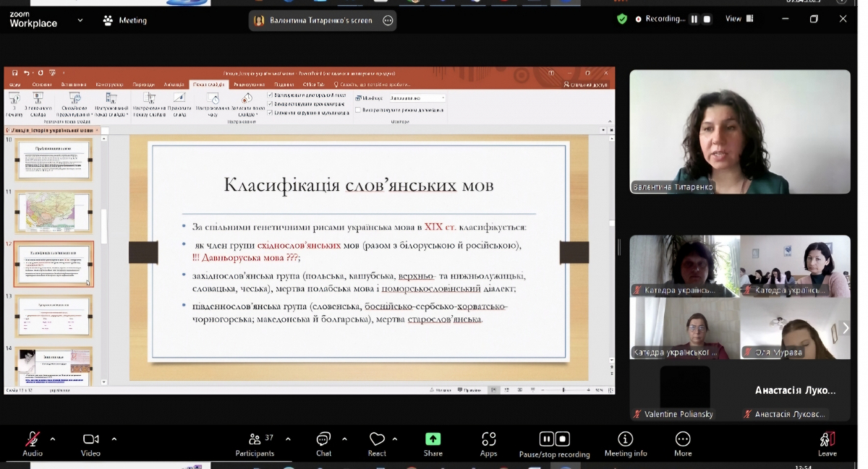Expand video settings chevron next to Video
868x469 pixels.
click(114, 439)
